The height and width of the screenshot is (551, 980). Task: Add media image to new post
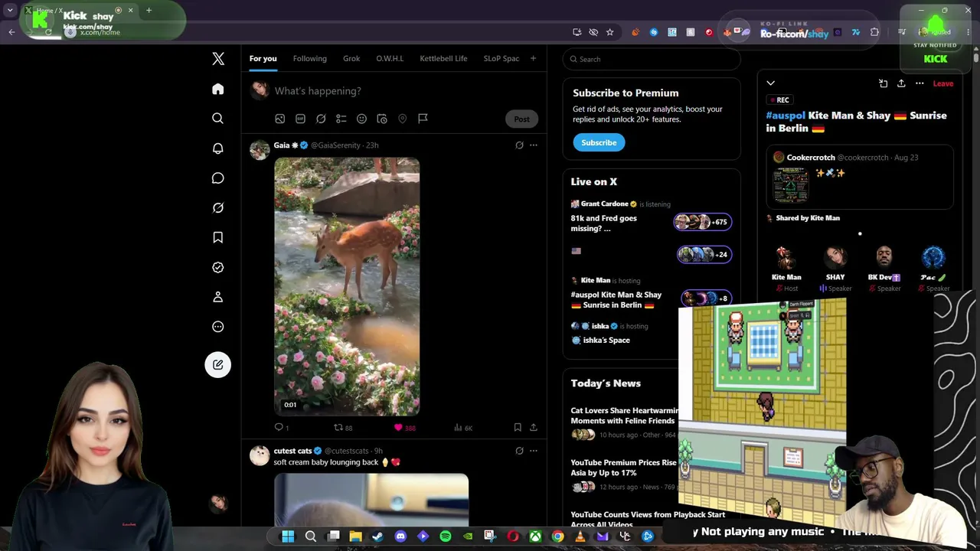click(x=280, y=119)
